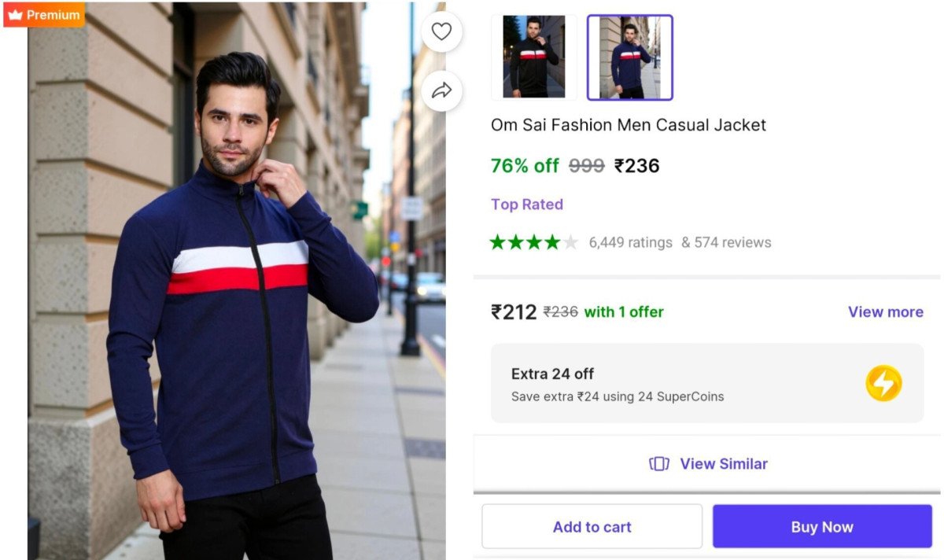
Task: Click the View Similar cards icon
Action: (x=658, y=464)
